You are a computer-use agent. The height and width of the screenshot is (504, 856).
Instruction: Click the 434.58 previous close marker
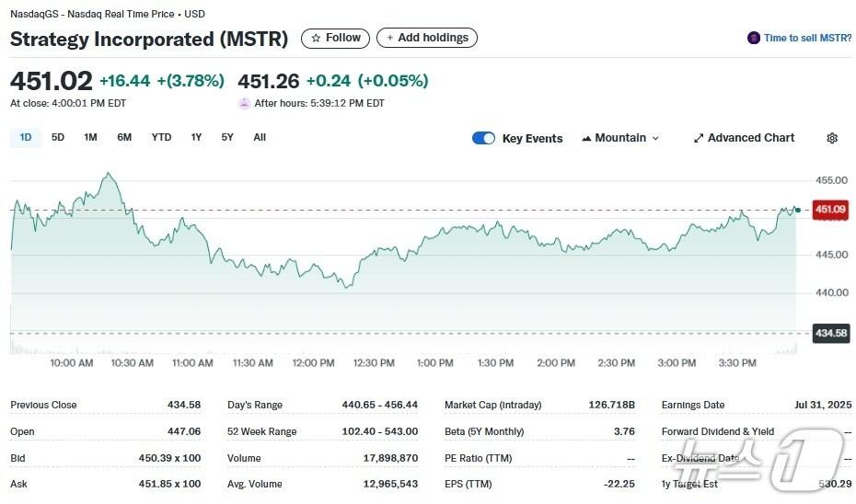pos(830,333)
